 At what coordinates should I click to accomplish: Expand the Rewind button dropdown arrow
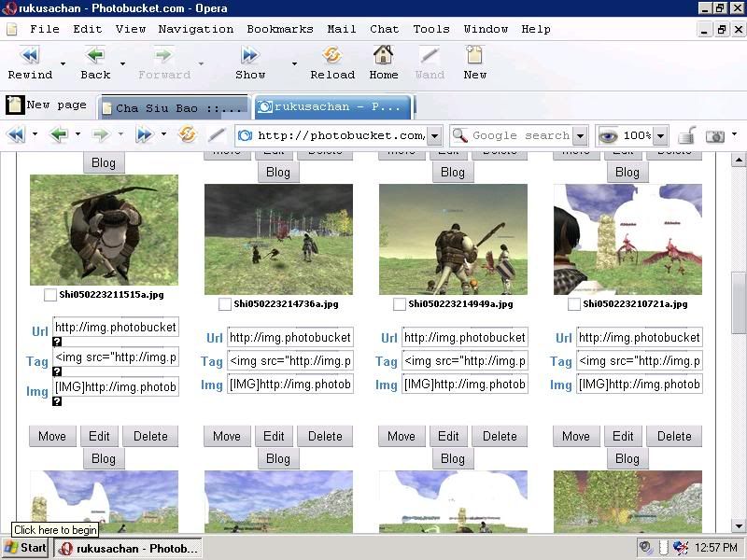coord(63,63)
